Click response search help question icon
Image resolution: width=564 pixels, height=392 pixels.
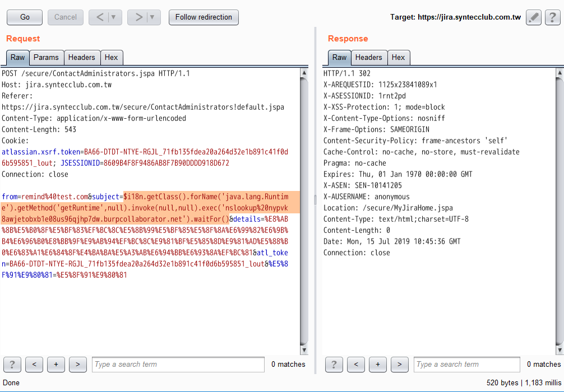pyautogui.click(x=334, y=365)
